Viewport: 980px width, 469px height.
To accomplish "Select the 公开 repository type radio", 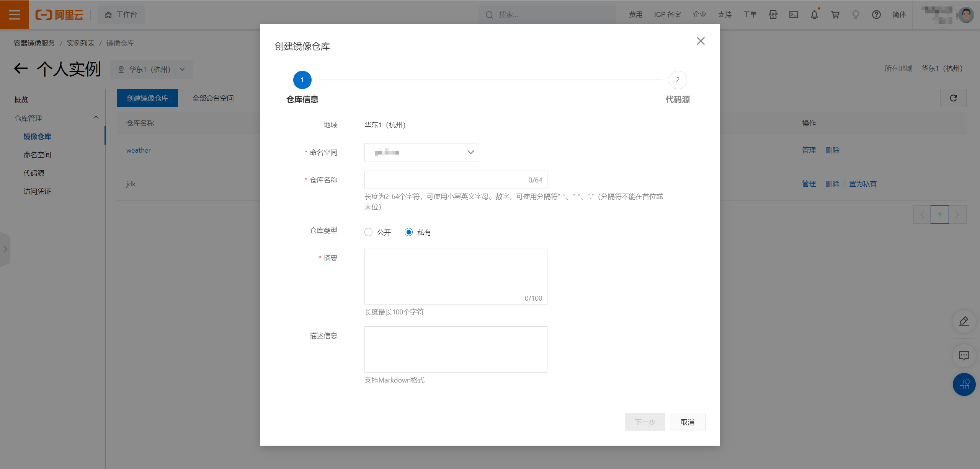I will [368, 232].
